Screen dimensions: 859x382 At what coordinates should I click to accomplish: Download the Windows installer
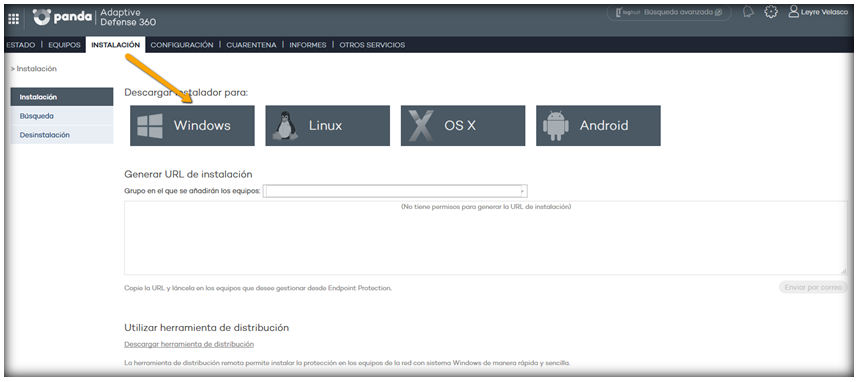192,126
